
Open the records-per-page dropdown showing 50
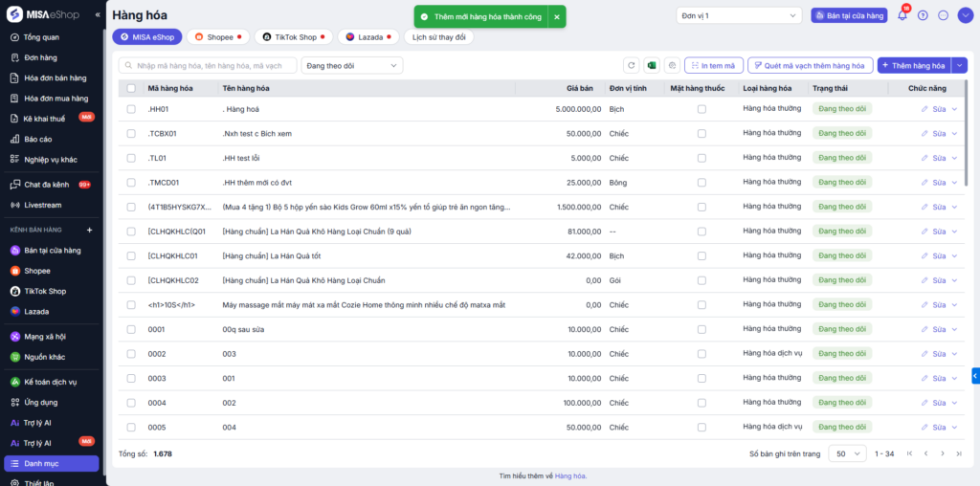coord(846,453)
